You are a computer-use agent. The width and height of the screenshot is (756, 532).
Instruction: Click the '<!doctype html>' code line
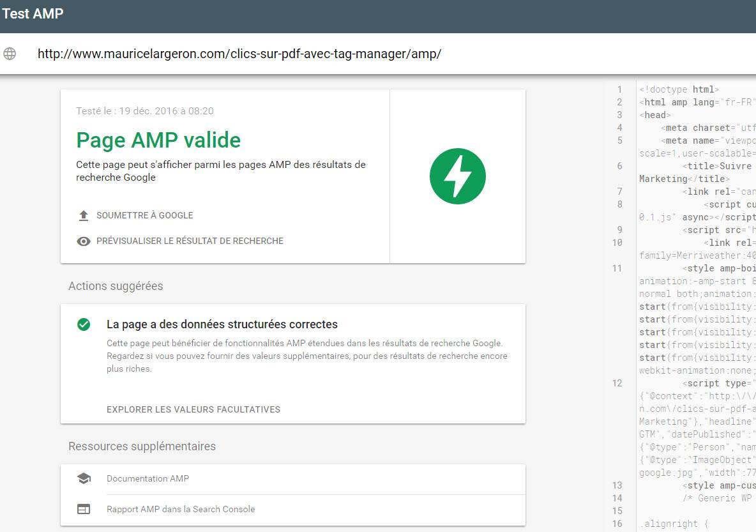point(679,89)
